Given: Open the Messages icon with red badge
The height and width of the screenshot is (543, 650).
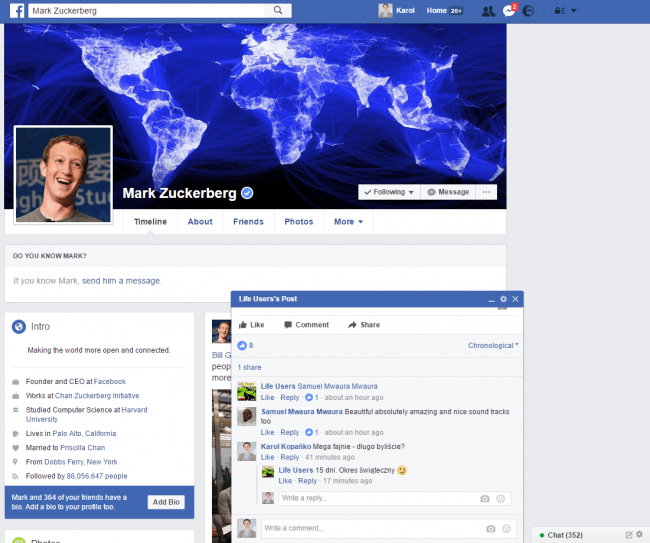Looking at the screenshot, I should 509,10.
